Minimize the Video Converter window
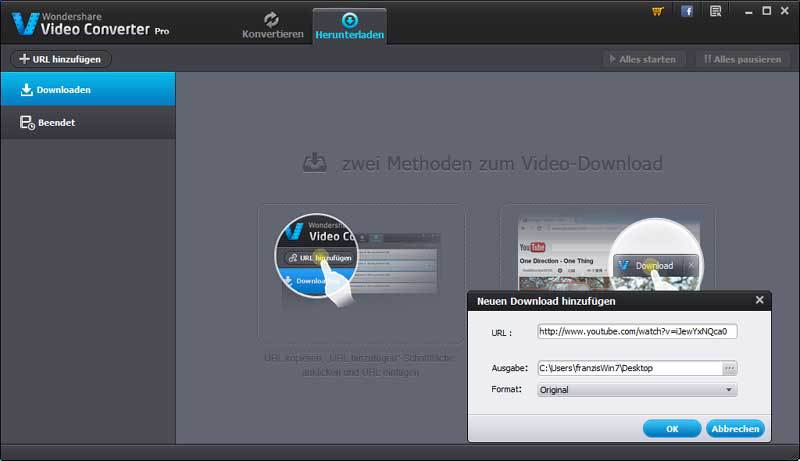This screenshot has width=800, height=461. pos(748,11)
